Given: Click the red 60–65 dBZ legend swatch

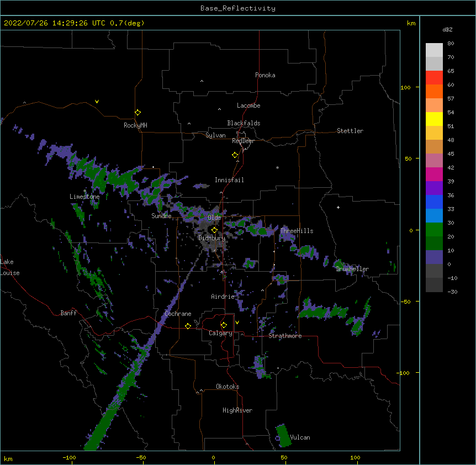Looking at the screenshot, I should 434,78.
